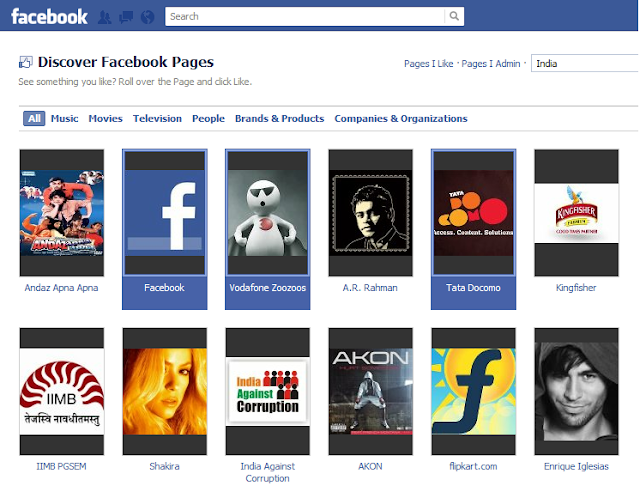
Task: Click the Vodafone Zoozoos thumbnail
Action: pos(267,213)
